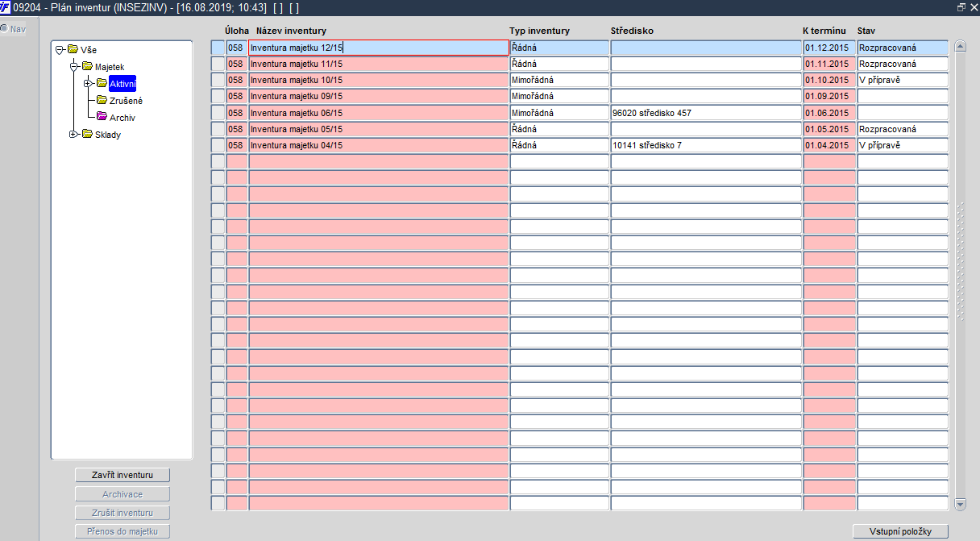
Task: Click record selector for Inventura majetku 04/15
Action: click(218, 145)
